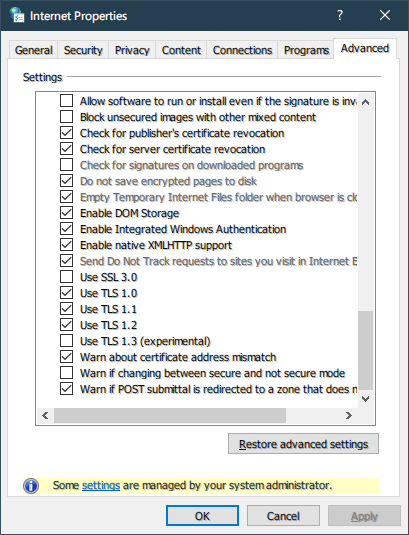Close the Internet Properties dialog

tap(385, 15)
